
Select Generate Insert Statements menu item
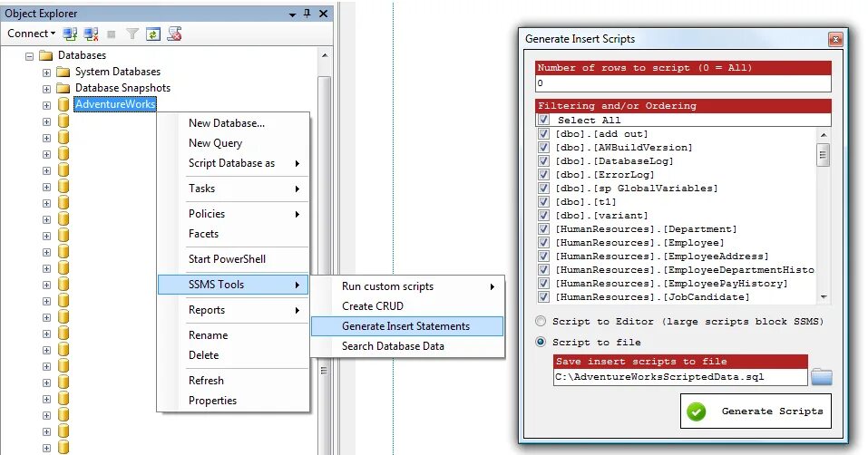pyautogui.click(x=407, y=326)
